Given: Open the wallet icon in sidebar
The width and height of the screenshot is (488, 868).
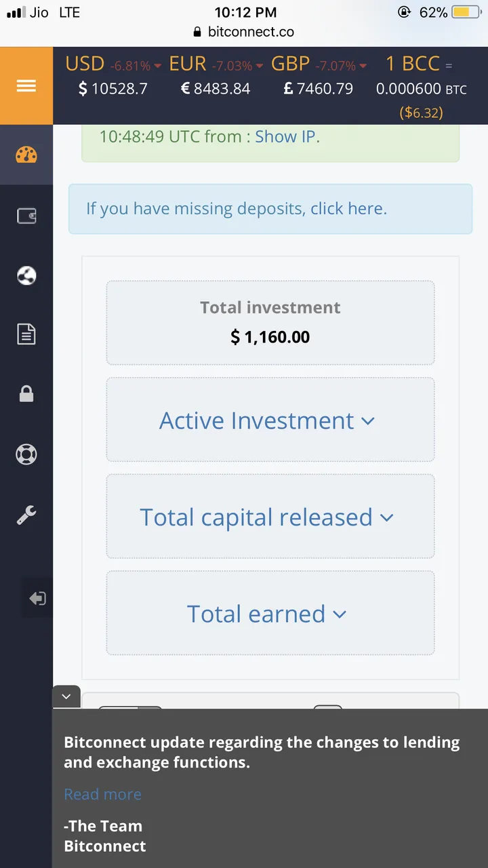Looking at the screenshot, I should (x=26, y=216).
